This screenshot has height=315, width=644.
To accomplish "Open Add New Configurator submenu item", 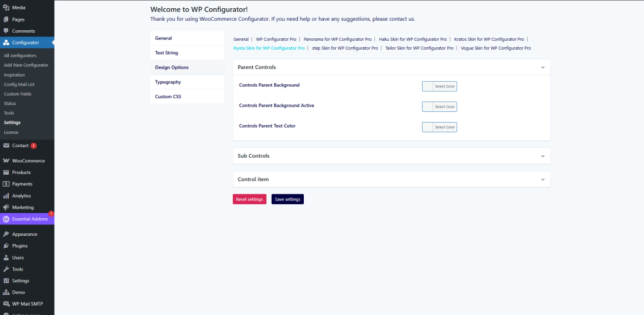I will coord(26,65).
